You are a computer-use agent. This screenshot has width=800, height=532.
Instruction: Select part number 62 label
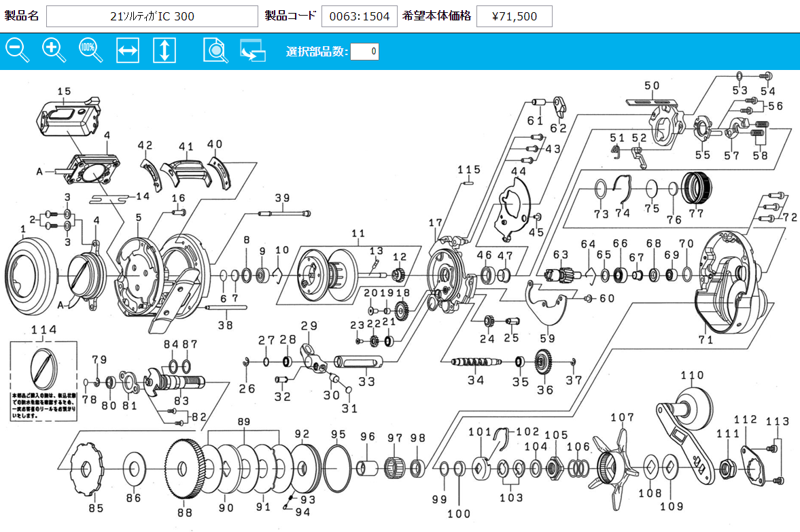[x=558, y=128]
